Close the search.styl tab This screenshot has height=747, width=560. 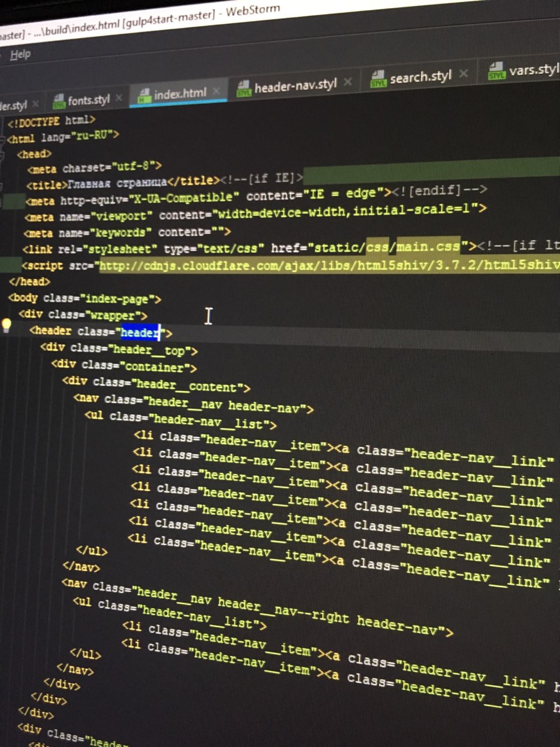(x=463, y=74)
